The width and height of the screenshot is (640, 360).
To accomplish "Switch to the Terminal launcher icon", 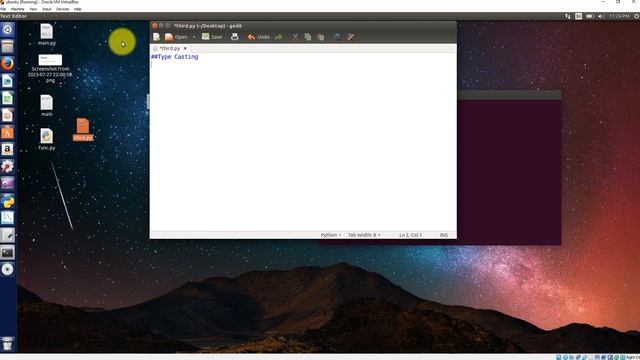I will pos(7,252).
